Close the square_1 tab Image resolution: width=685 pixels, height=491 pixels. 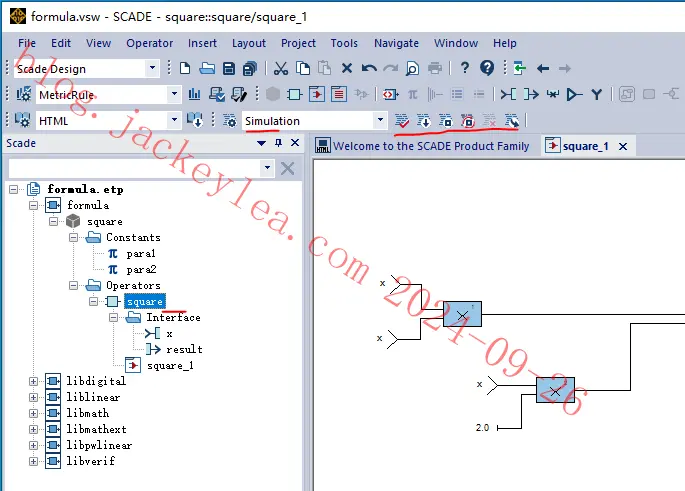pos(623,146)
